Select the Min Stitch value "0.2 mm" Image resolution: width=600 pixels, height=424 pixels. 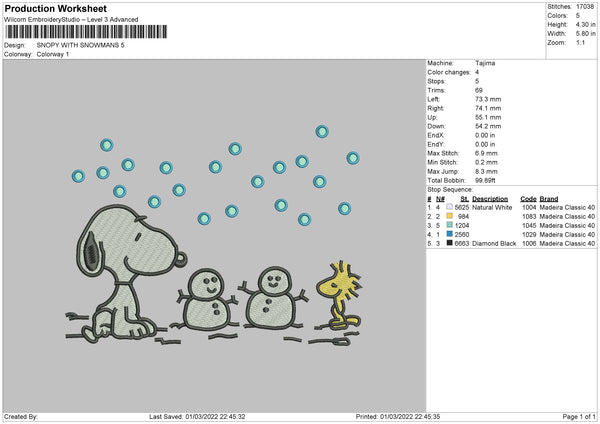click(486, 162)
